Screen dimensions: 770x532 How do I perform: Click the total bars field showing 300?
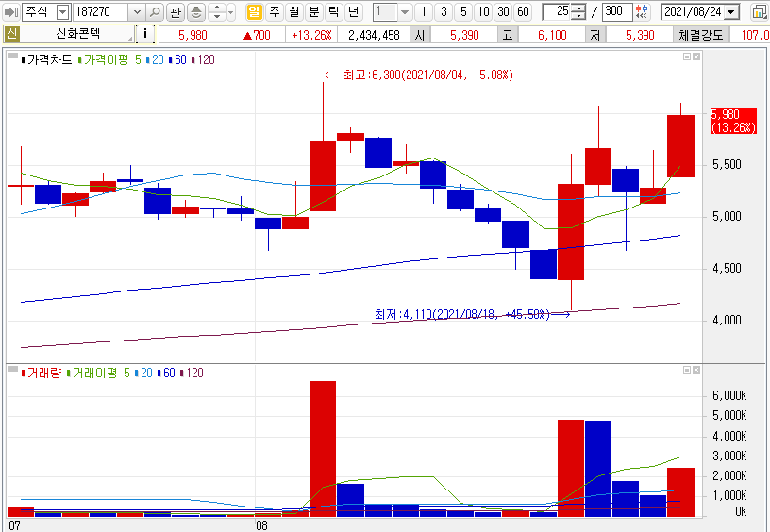617,11
